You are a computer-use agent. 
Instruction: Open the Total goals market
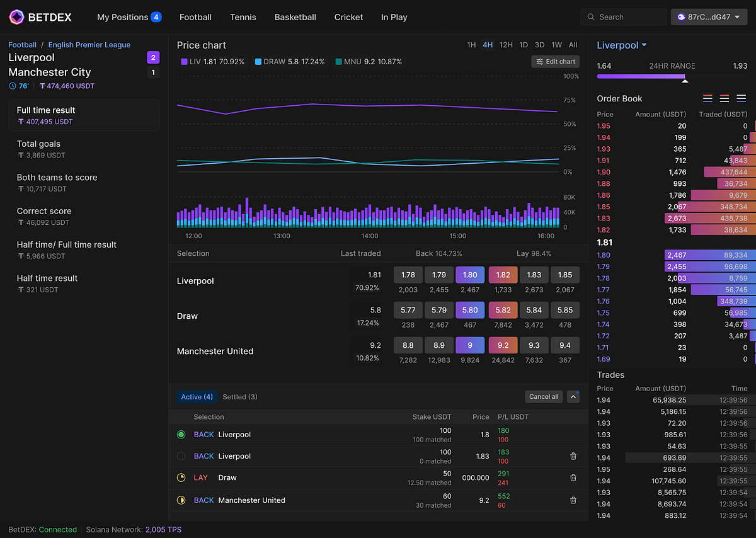84,149
